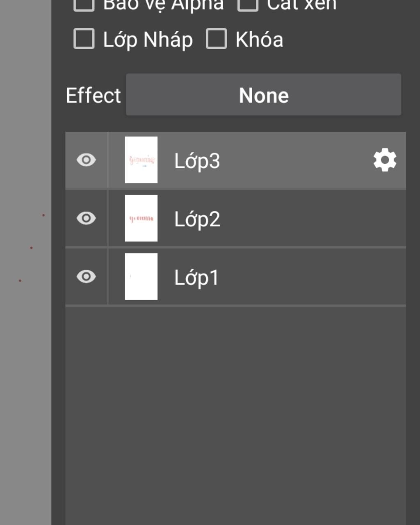Open the Effect None dropdown

(263, 95)
